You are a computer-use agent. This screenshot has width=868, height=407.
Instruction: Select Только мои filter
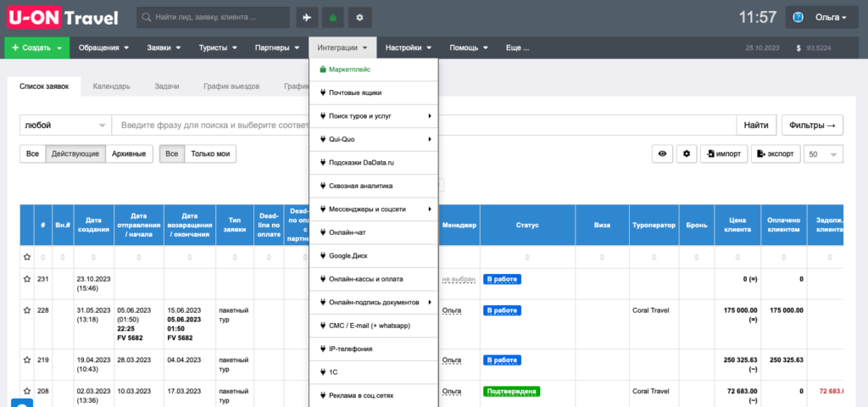click(x=210, y=154)
